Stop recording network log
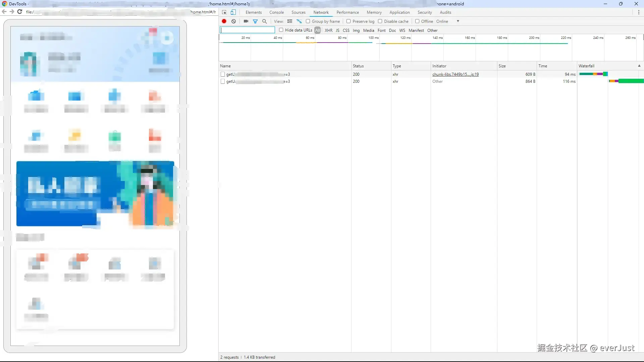Viewport: 644px width, 362px height. click(224, 21)
